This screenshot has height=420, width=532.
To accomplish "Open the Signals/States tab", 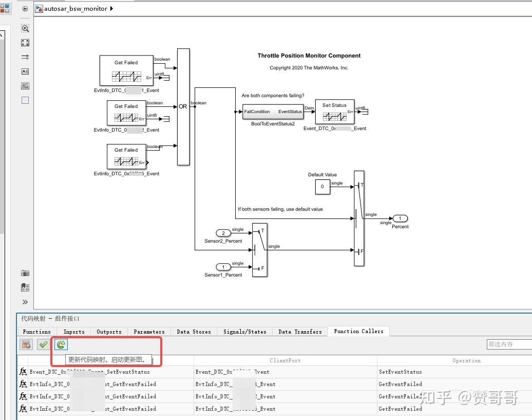I will tap(244, 332).
